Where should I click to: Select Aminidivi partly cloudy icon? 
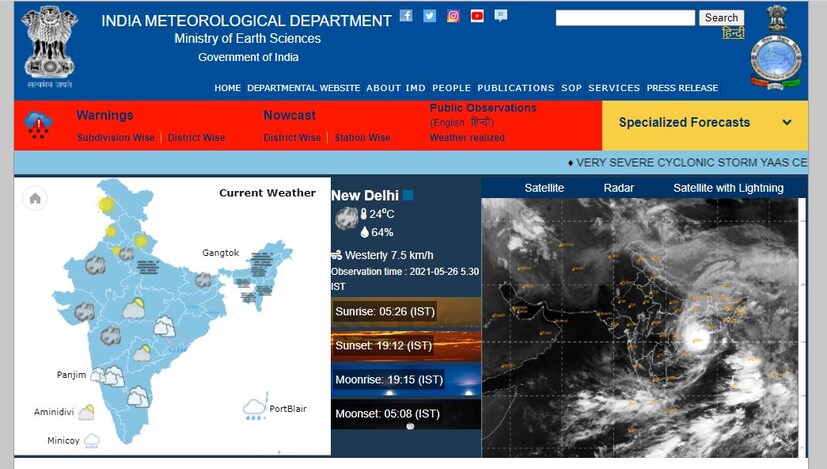point(86,412)
